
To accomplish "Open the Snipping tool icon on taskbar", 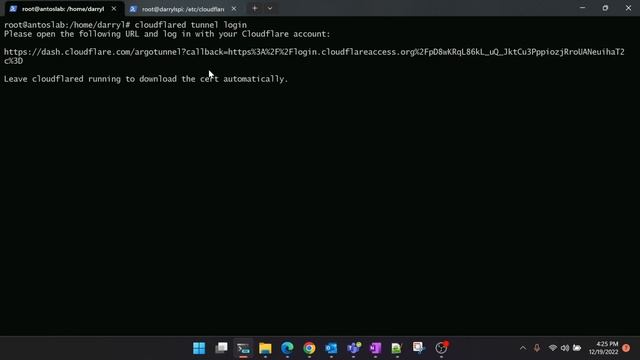I will 419,348.
